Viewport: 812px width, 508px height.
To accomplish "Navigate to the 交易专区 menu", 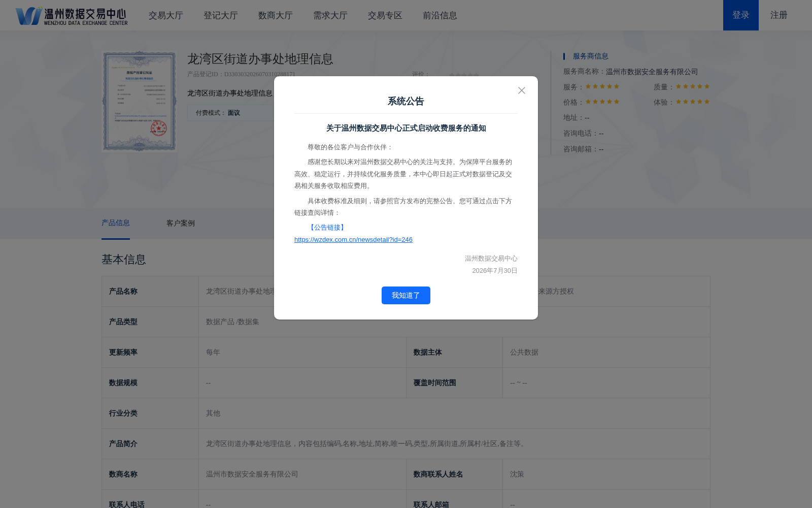I will pyautogui.click(x=385, y=15).
